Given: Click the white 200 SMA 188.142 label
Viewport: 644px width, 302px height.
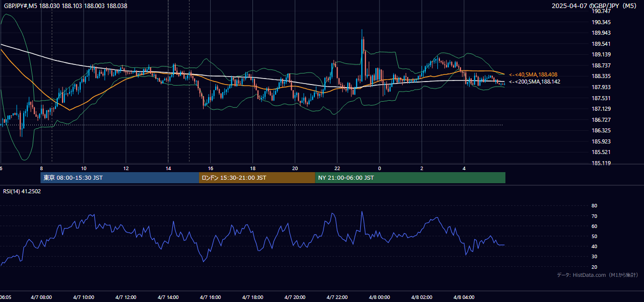Looking at the screenshot, I should [535, 82].
